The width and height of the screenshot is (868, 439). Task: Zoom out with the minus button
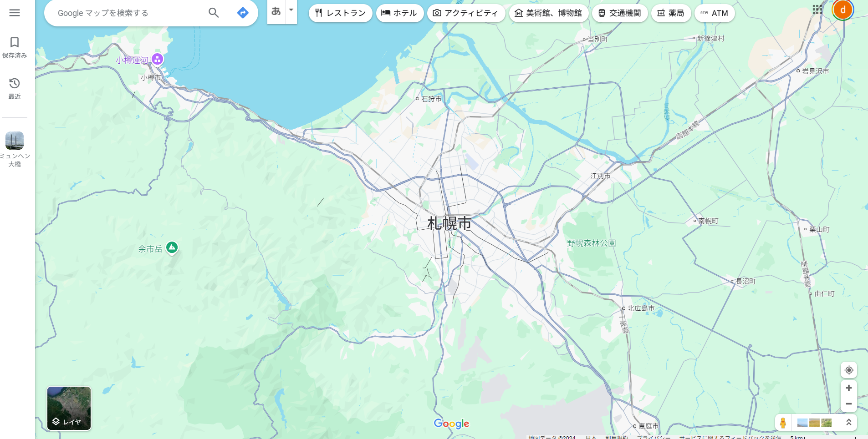pos(849,404)
